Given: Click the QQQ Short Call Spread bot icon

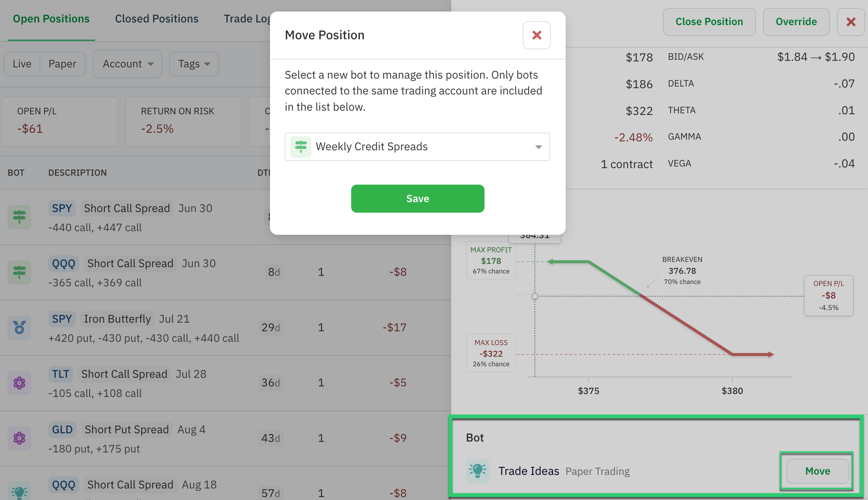Looking at the screenshot, I should click(19, 272).
